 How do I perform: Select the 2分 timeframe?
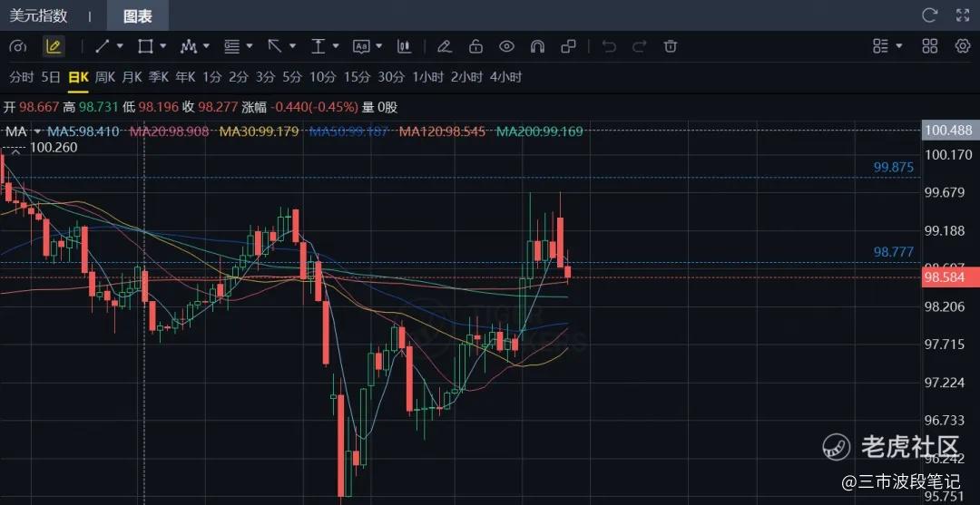pos(238,77)
